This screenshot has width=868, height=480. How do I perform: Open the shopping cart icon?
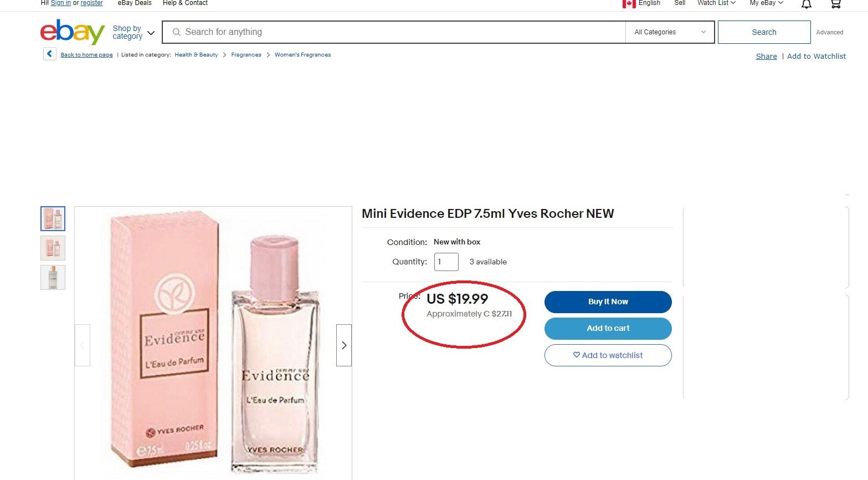click(835, 4)
